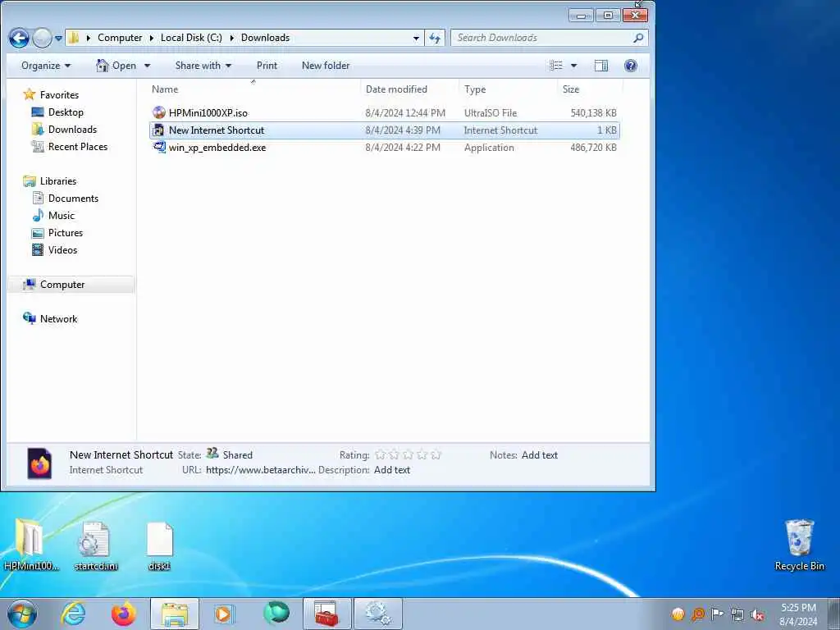Select Computer in the address breadcrumb
The image size is (840, 630).
click(x=120, y=38)
